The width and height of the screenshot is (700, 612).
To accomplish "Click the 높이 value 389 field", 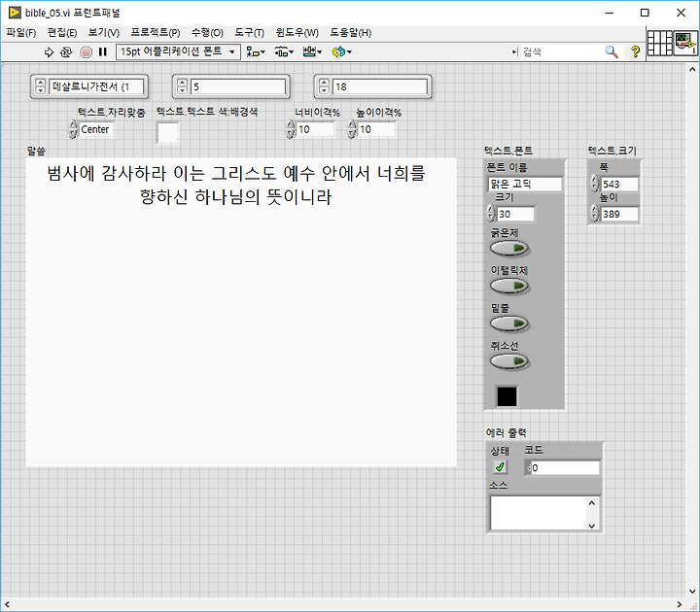I will [x=619, y=214].
